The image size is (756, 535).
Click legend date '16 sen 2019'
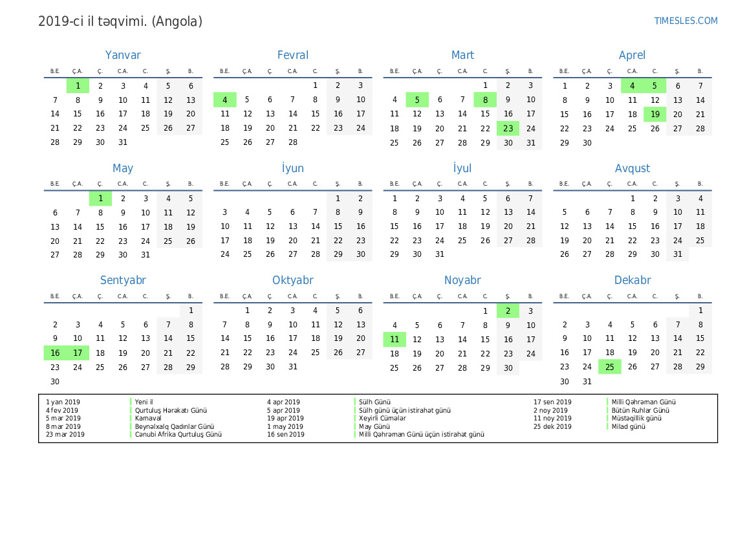click(x=286, y=434)
